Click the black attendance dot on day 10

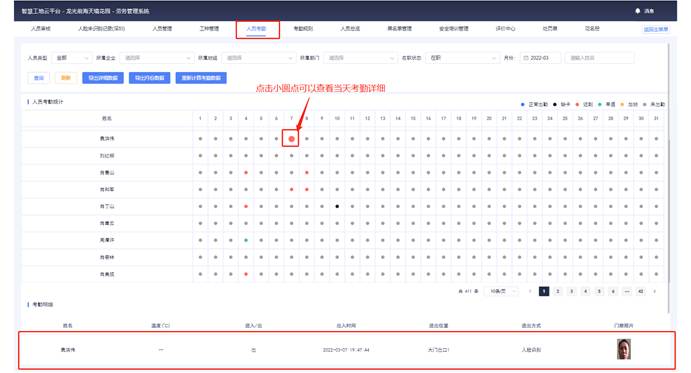pyautogui.click(x=337, y=206)
